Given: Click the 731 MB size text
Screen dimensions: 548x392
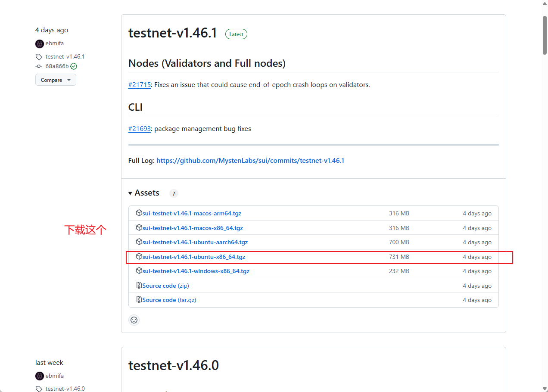Looking at the screenshot, I should point(399,257).
